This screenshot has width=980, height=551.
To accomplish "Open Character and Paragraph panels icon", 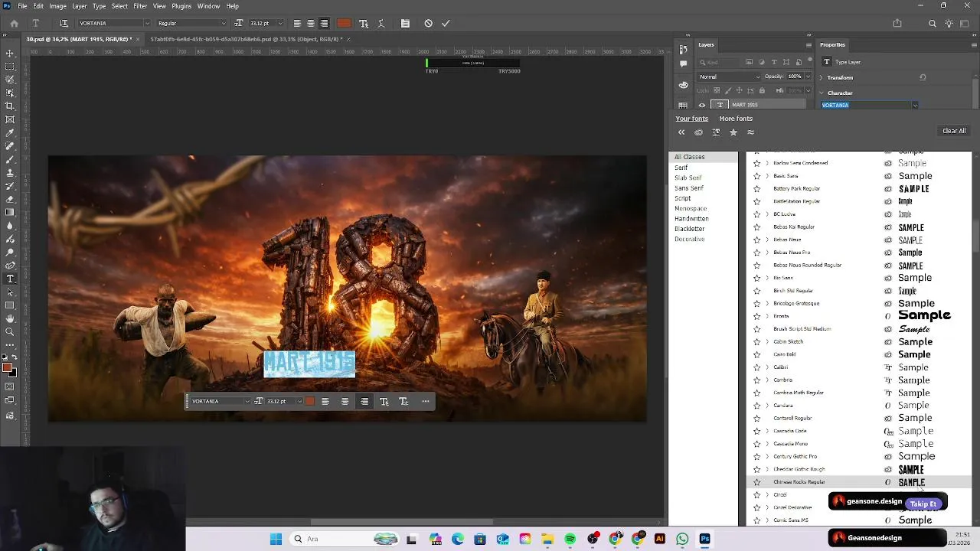I will tap(405, 23).
